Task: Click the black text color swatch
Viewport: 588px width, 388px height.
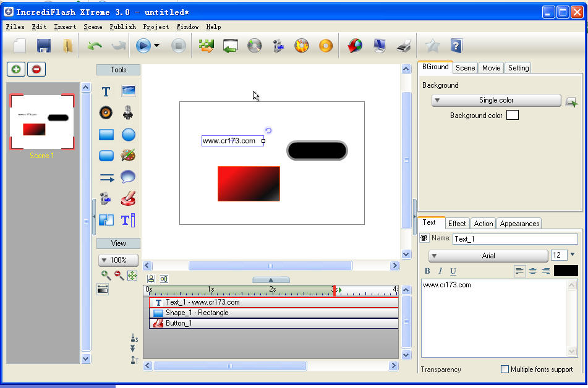Action: [566, 271]
